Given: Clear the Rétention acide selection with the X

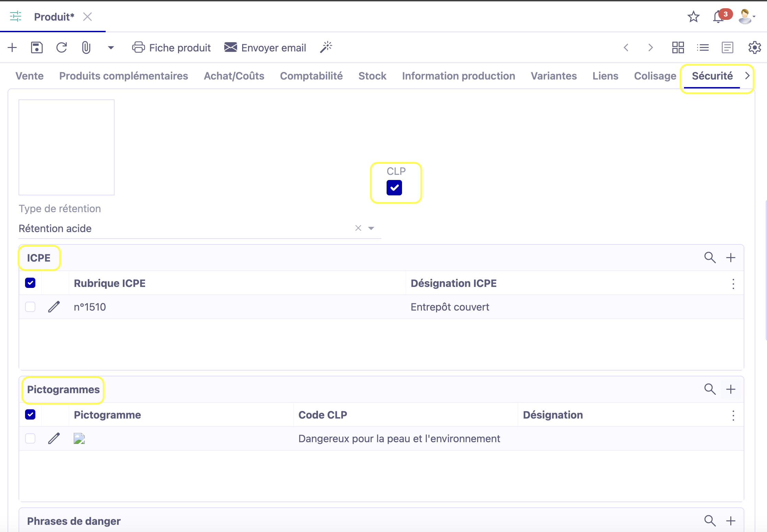Looking at the screenshot, I should click(x=358, y=228).
